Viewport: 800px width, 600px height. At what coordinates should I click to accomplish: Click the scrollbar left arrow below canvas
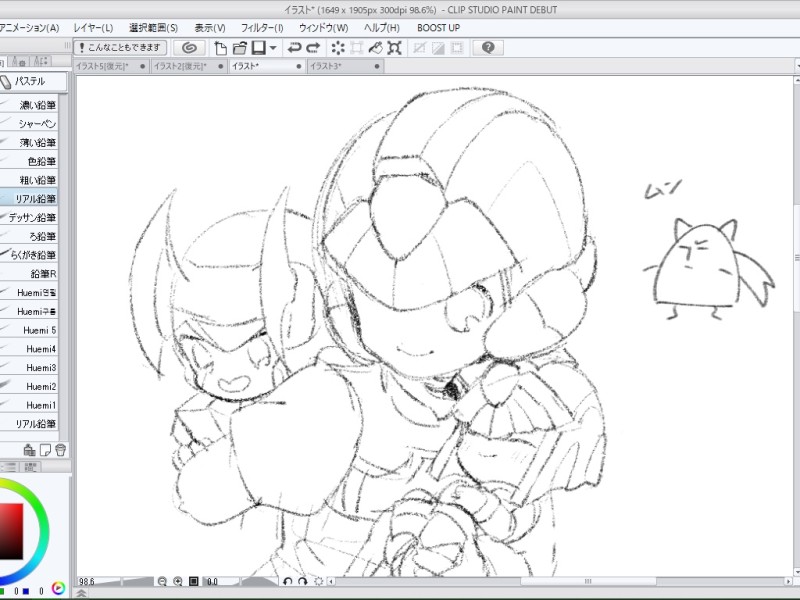[332, 581]
